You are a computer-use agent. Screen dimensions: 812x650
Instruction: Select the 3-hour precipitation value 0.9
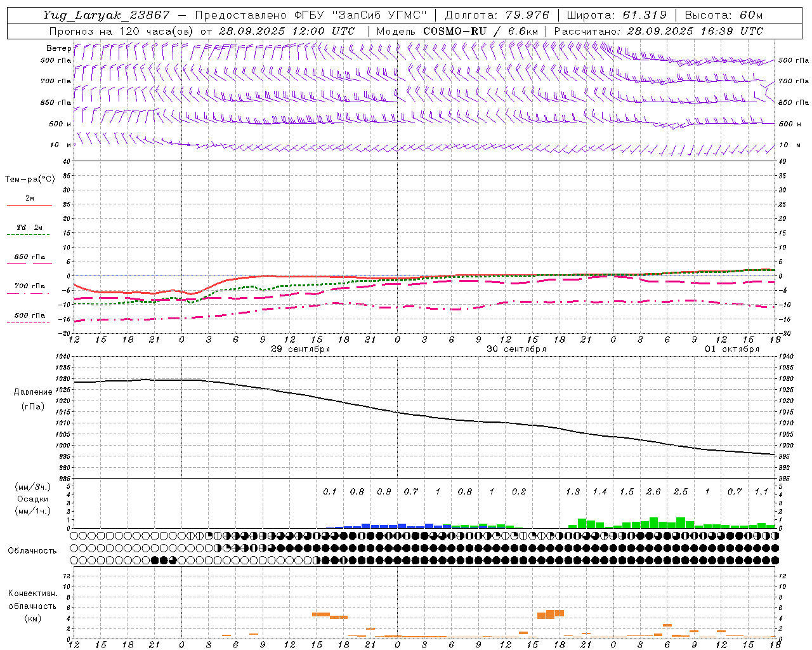(x=384, y=492)
